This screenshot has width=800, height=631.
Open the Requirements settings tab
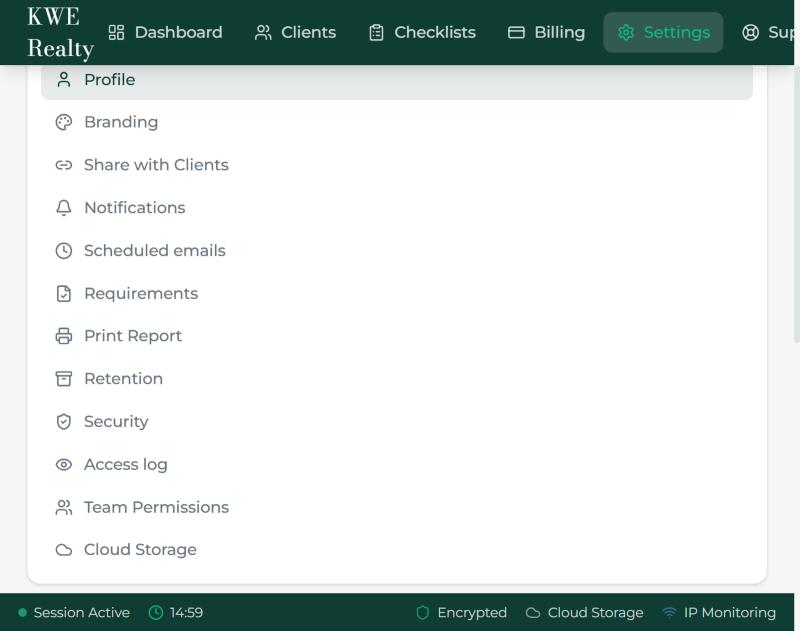click(x=397, y=294)
